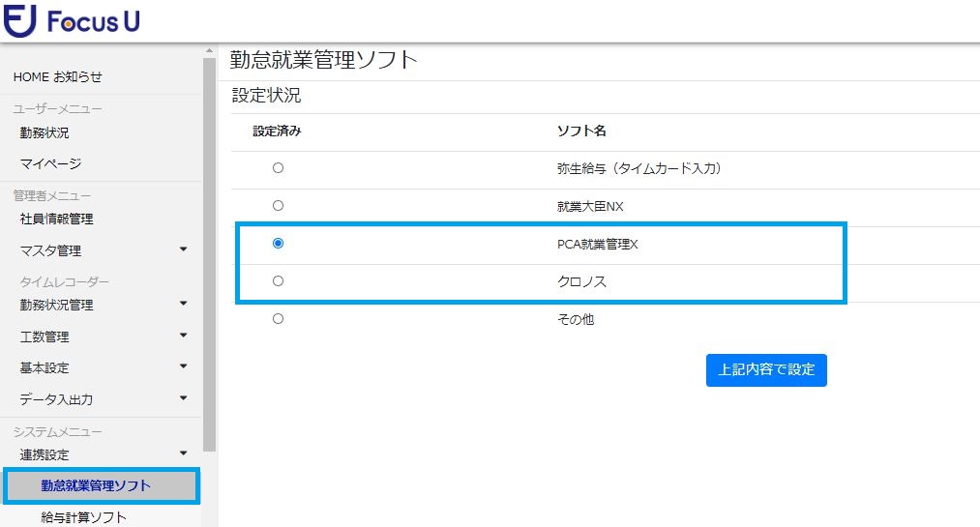Expand the マスタ管理 dropdown arrow

(183, 249)
